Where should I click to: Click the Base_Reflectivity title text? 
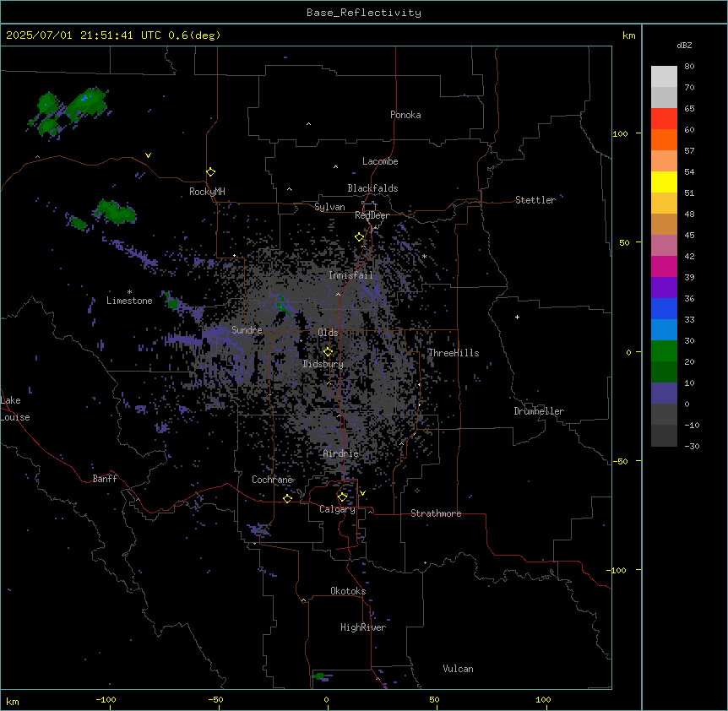(x=364, y=13)
